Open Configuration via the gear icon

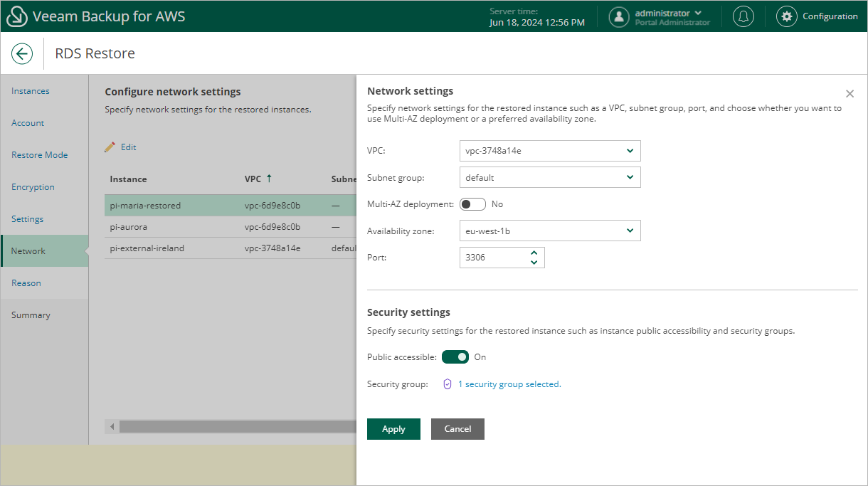[x=786, y=16]
